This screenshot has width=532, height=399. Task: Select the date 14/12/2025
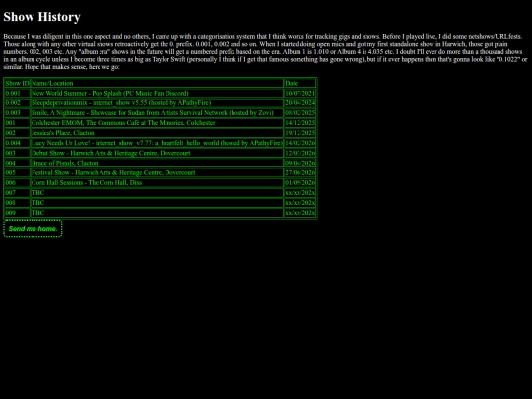299,123
